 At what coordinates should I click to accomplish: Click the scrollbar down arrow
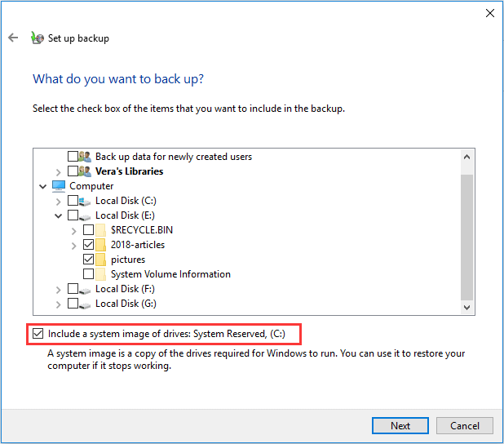pyautogui.click(x=466, y=307)
